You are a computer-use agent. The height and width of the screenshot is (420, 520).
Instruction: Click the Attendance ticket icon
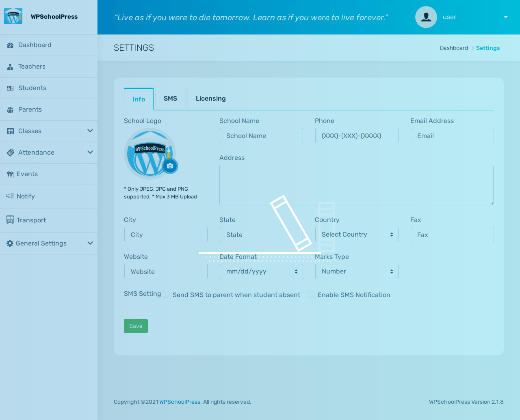pyautogui.click(x=10, y=153)
